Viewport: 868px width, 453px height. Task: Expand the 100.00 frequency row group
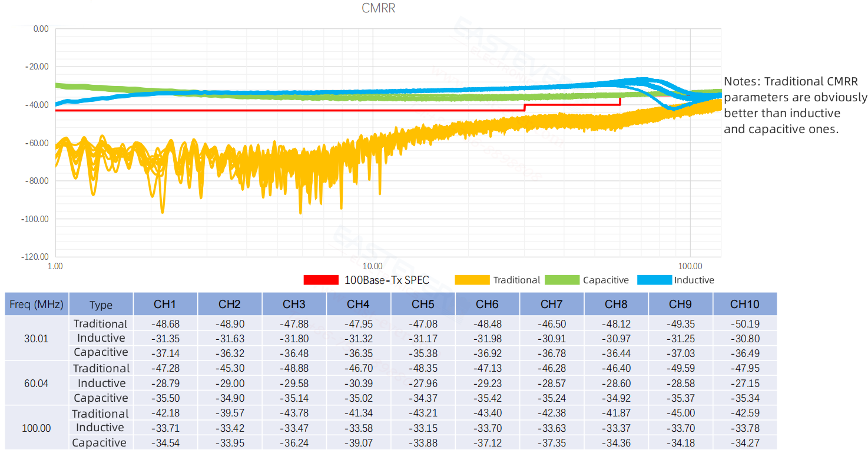pos(36,428)
